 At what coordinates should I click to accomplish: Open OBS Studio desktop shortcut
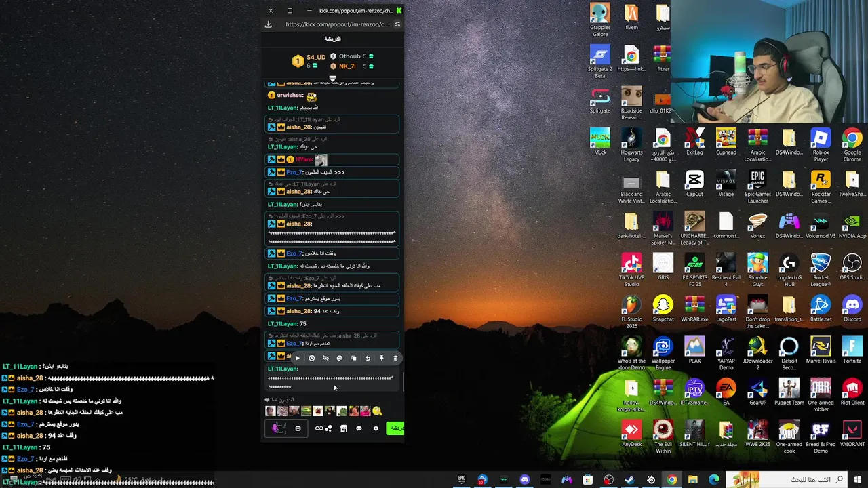852,266
